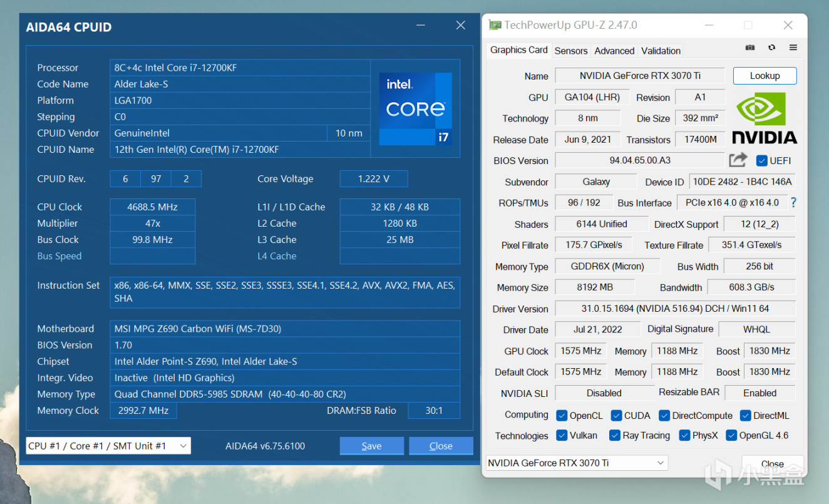Click the GPU-Z refresh icon

(x=771, y=48)
